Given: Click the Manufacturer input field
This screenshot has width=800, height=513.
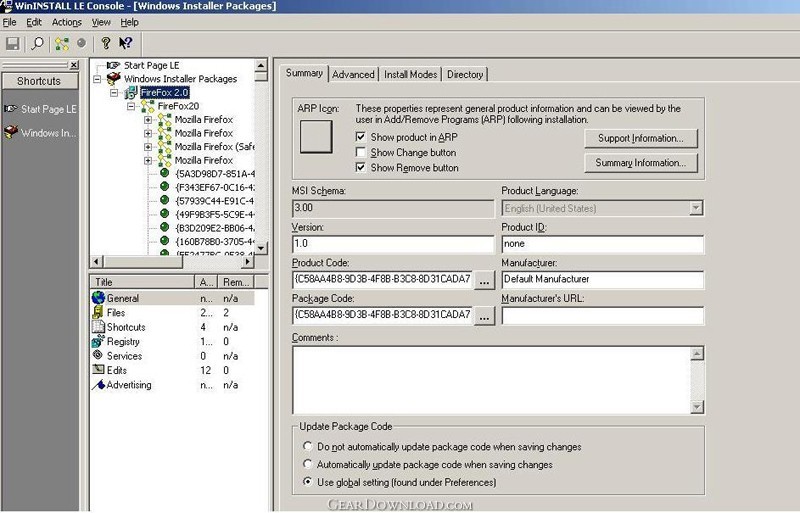Looking at the screenshot, I should pyautogui.click(x=603, y=280).
